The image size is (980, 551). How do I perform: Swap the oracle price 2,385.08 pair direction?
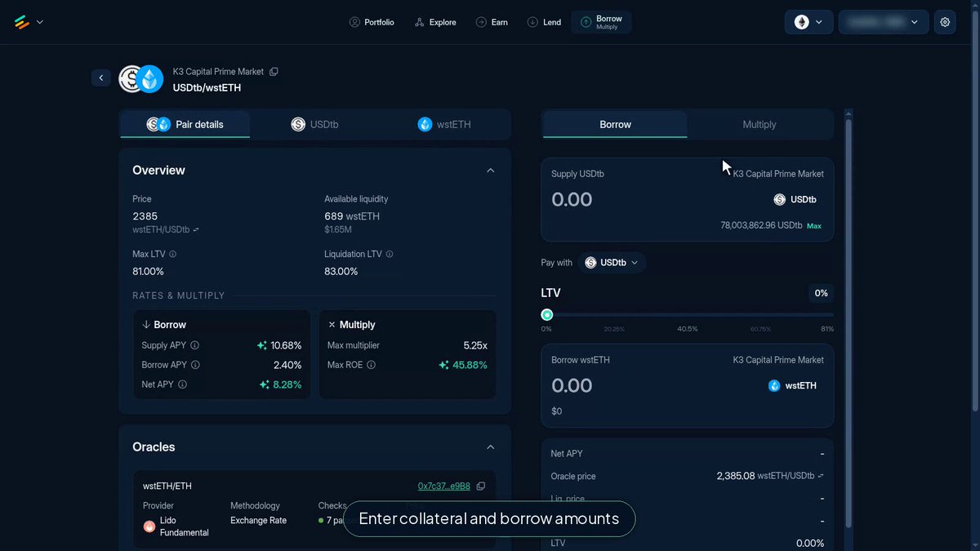tap(821, 476)
